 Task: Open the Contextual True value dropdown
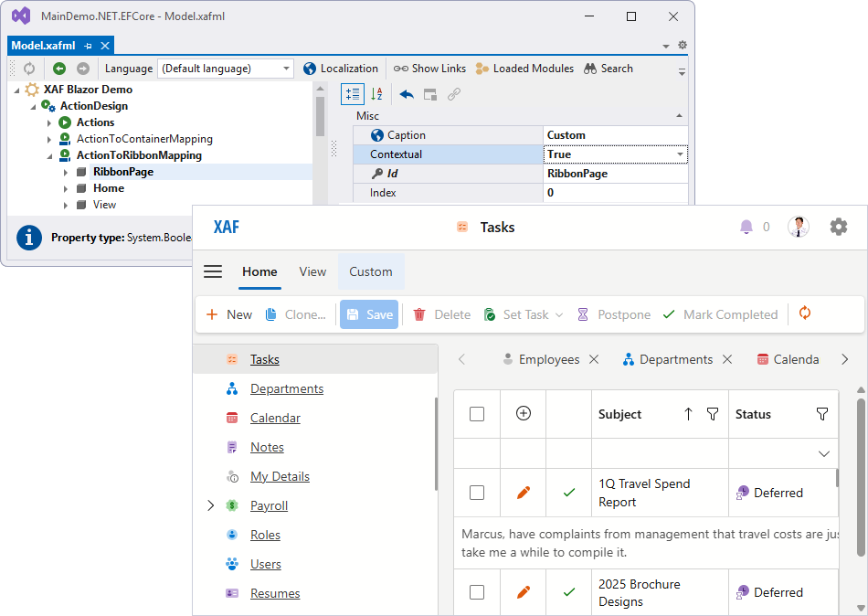tap(680, 155)
